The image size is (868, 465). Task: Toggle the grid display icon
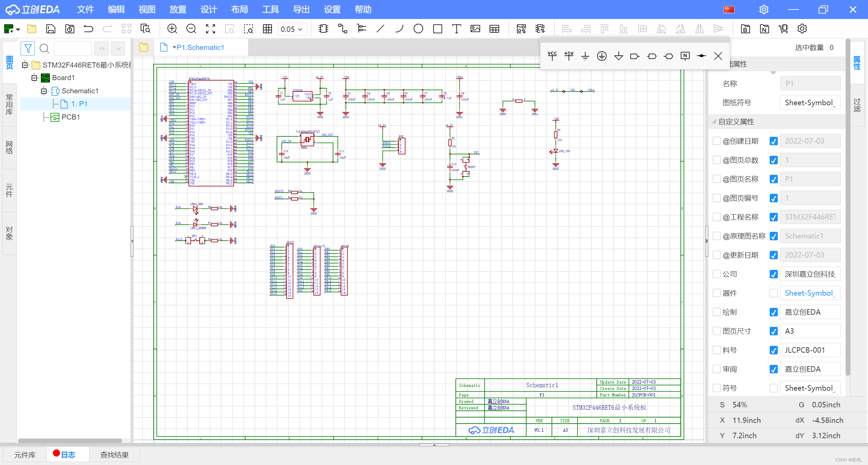coord(268,29)
